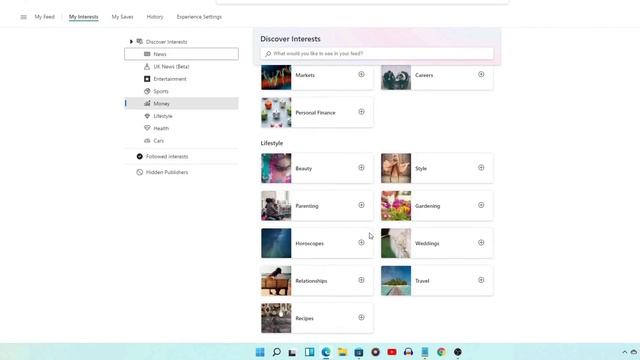Open the headphones app on taskbar

[408, 352]
